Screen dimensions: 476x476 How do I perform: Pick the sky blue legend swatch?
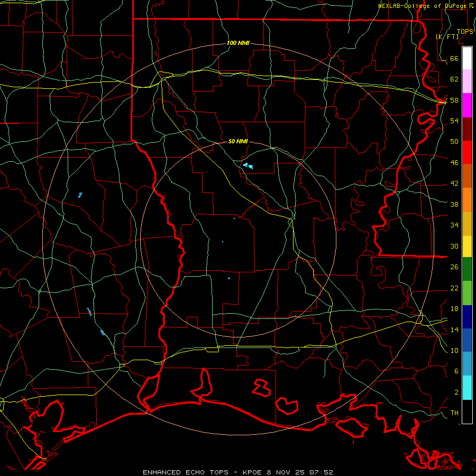click(467, 364)
